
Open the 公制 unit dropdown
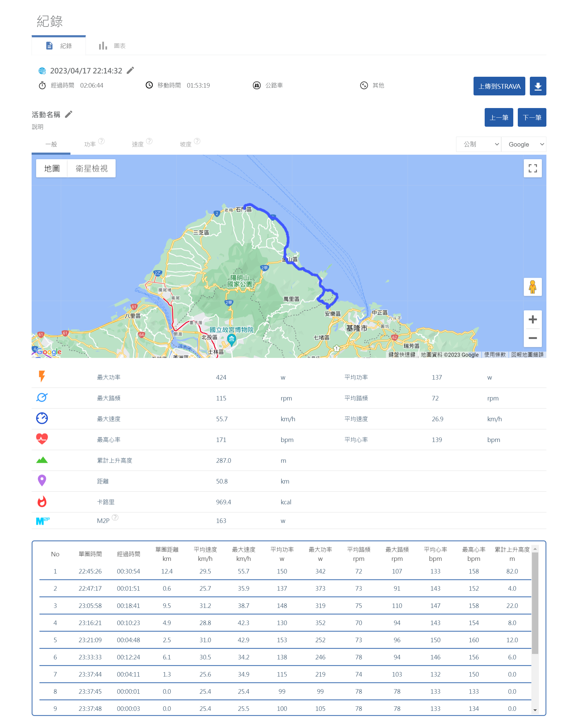click(x=478, y=144)
